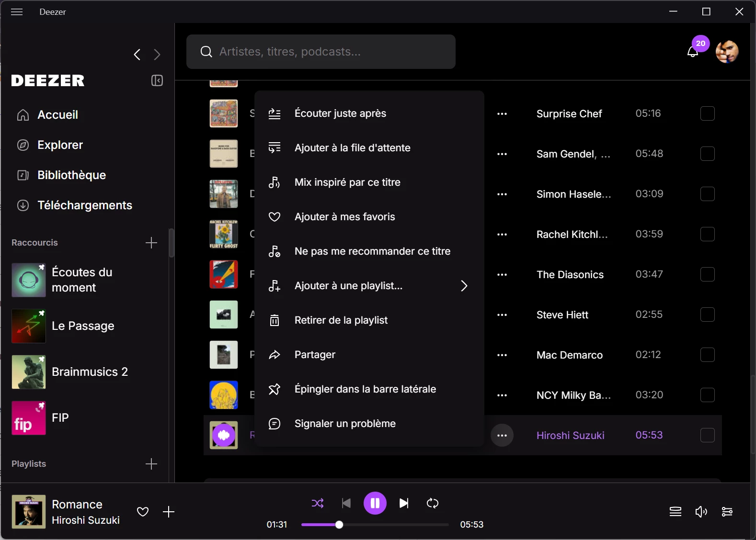
Task: Select The Diasonics track checkbox
Action: pos(708,274)
